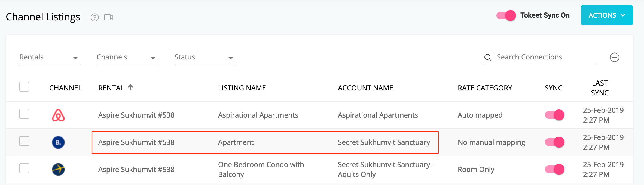Image resolution: width=644 pixels, height=185 pixels.
Task: Open the ACTIONS dropdown button
Action: [x=607, y=15]
